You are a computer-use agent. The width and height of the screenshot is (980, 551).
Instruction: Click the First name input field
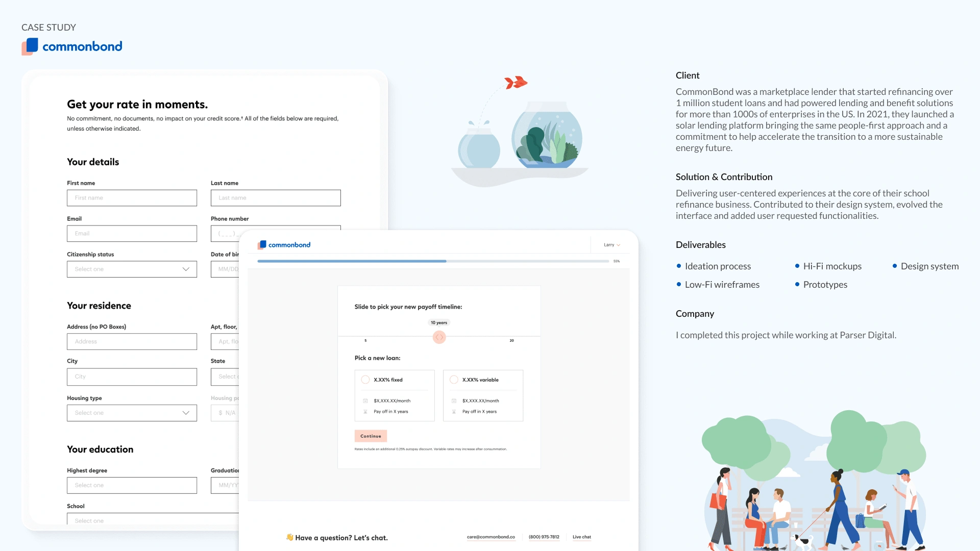(132, 198)
